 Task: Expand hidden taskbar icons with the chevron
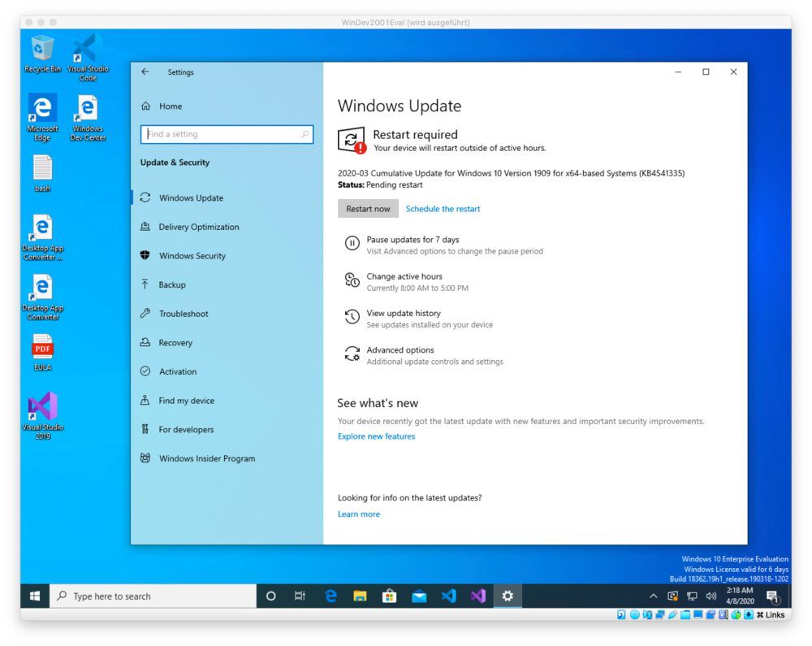click(652, 596)
